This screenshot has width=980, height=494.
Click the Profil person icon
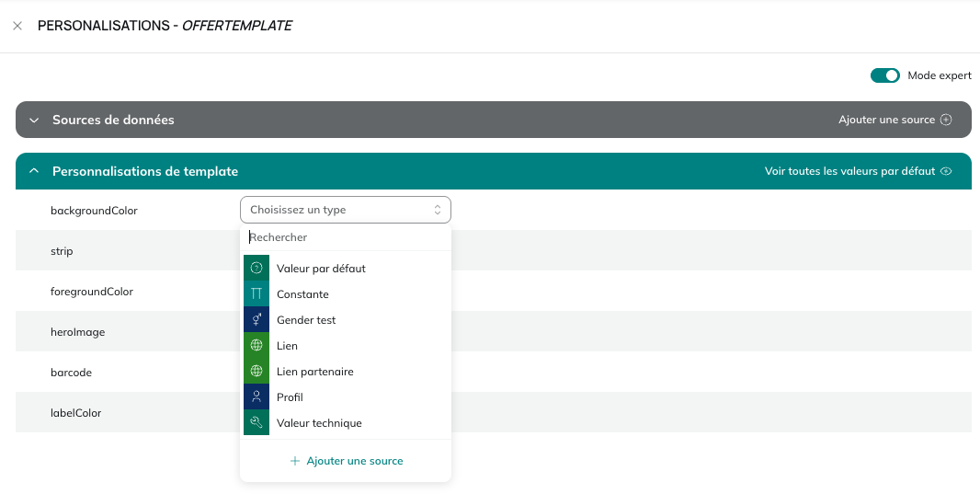click(256, 396)
